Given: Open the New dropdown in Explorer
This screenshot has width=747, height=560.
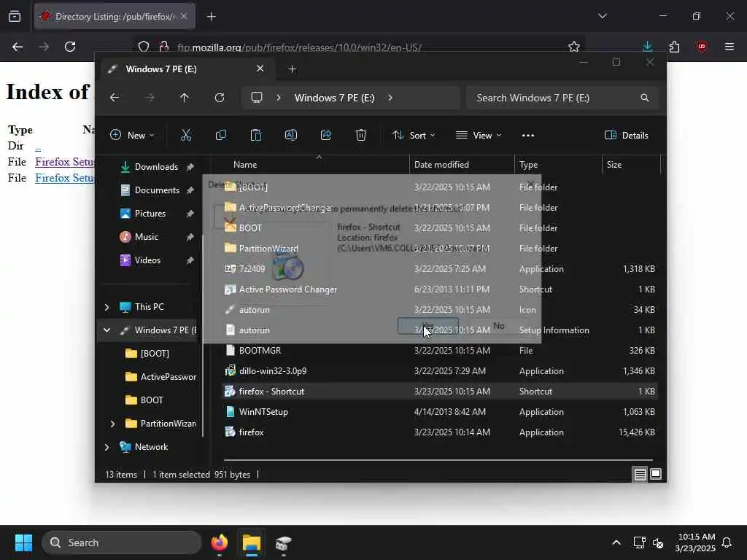Looking at the screenshot, I should 133,135.
